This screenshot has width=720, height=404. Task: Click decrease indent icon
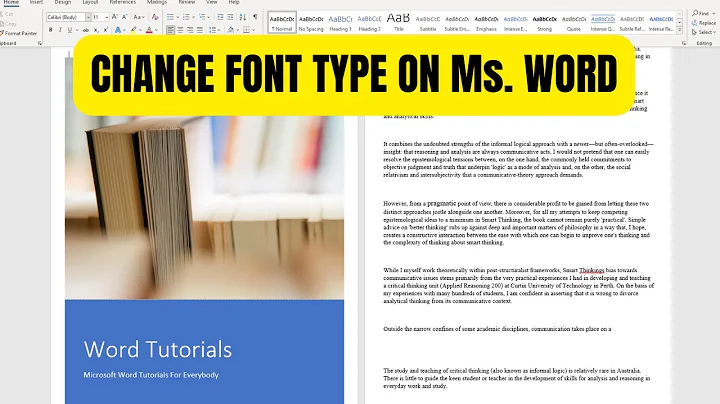(220, 17)
